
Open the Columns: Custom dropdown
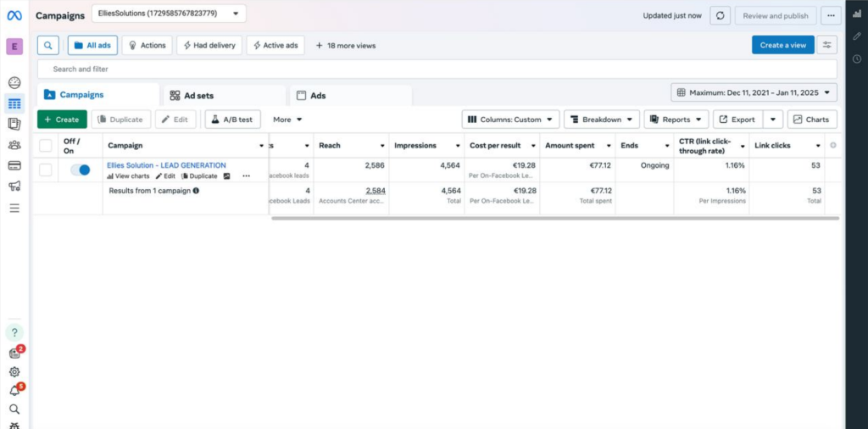(510, 120)
